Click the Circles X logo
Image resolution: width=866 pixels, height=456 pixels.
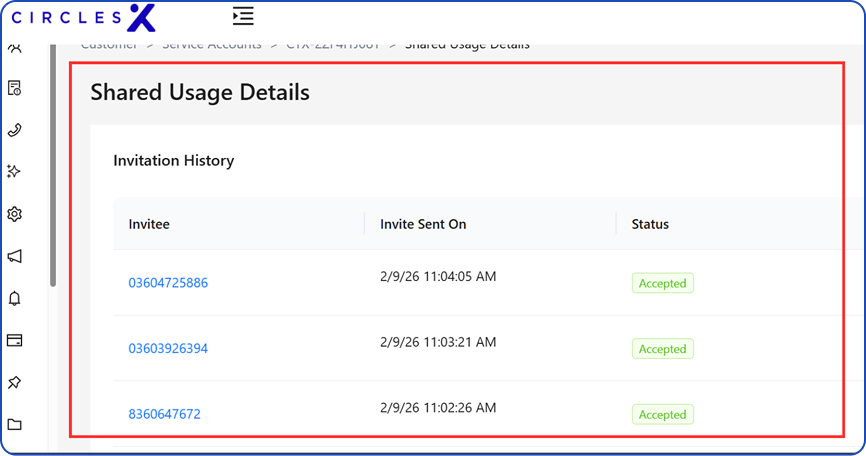click(83, 17)
